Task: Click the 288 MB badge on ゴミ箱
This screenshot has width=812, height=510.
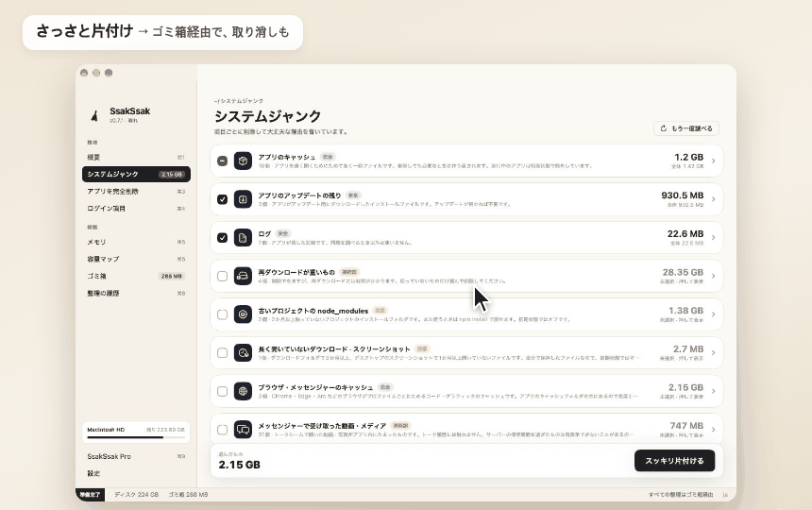Action: click(x=172, y=276)
